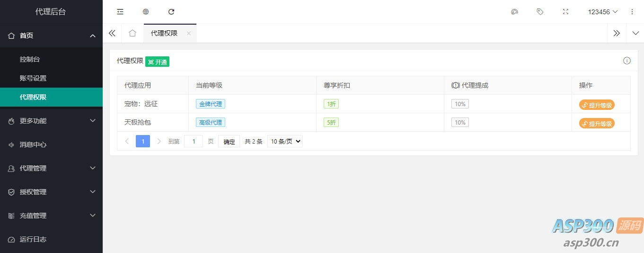Open the vertical three-dot more menu
This screenshot has height=253, width=644.
(x=632, y=12)
